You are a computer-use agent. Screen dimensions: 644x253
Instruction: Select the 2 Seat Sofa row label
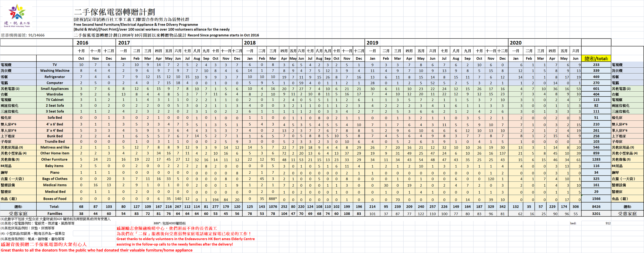coord(55,106)
